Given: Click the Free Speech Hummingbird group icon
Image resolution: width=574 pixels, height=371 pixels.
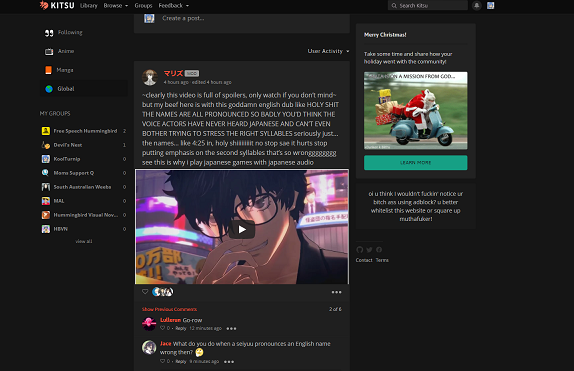Looking at the screenshot, I should (x=46, y=131).
